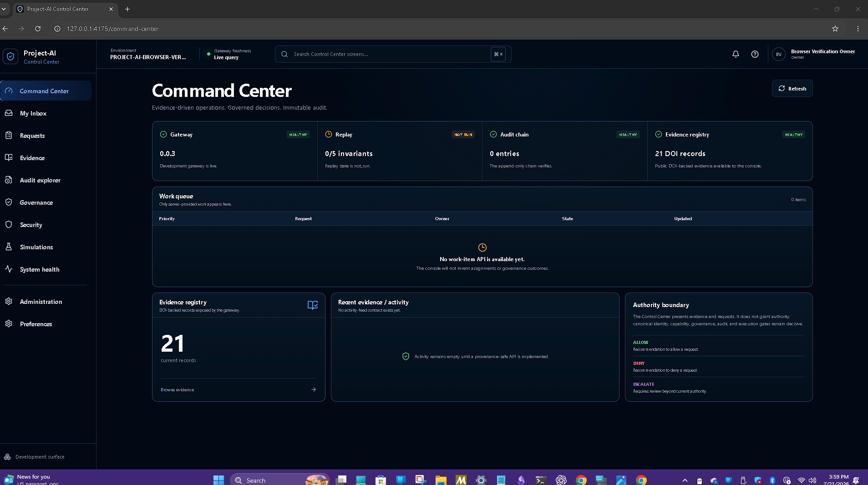Open the Windows Start menu

point(218,480)
